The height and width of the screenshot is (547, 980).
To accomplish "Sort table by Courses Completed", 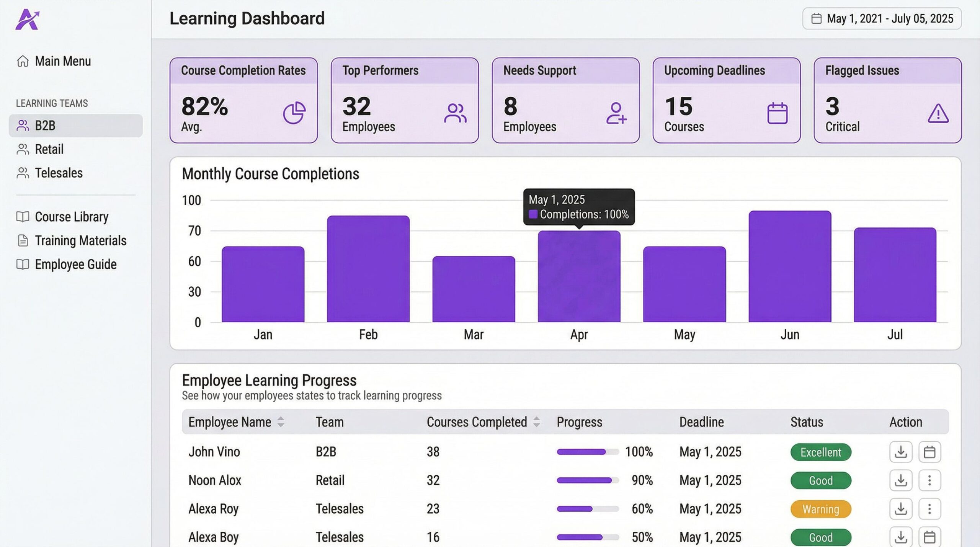I will (x=536, y=422).
